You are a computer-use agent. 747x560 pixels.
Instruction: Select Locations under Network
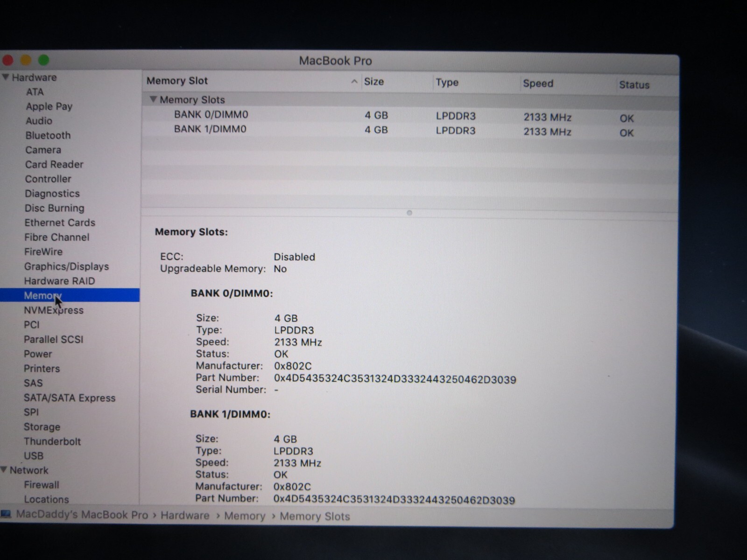pos(46,499)
